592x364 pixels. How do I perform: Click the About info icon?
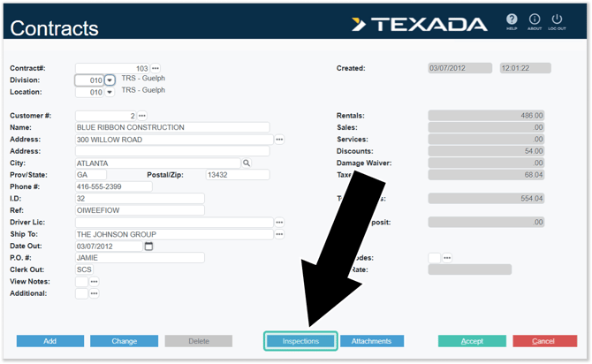tap(535, 19)
